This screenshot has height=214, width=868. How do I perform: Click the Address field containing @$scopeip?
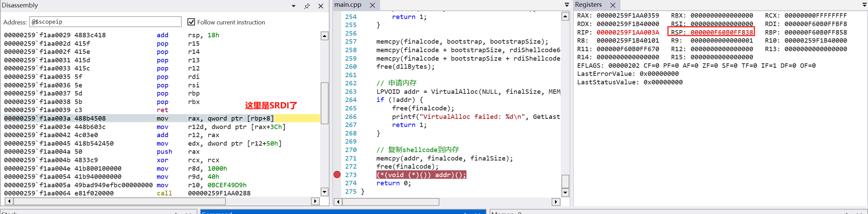point(105,22)
